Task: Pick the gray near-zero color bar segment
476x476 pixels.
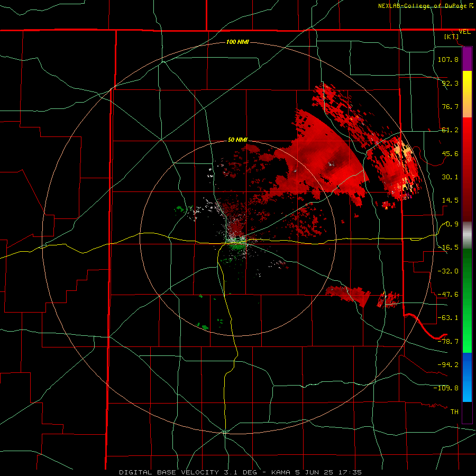Action: (467, 235)
